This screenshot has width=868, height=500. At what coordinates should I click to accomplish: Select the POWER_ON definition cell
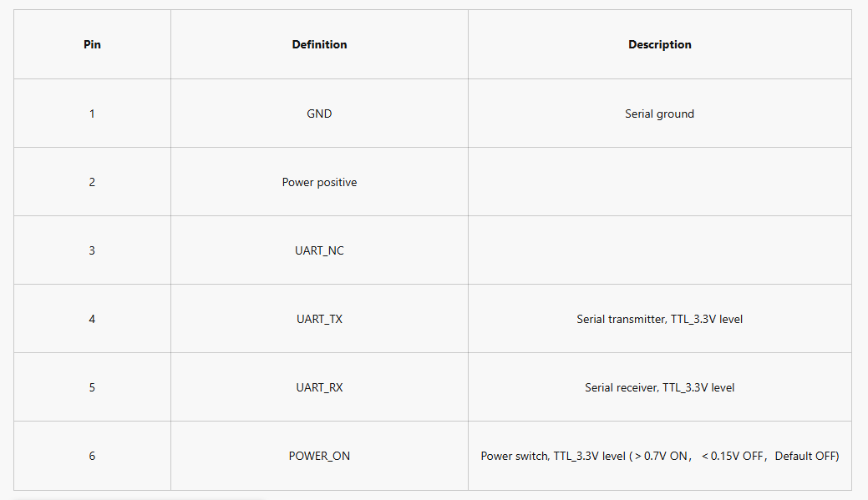(x=319, y=456)
